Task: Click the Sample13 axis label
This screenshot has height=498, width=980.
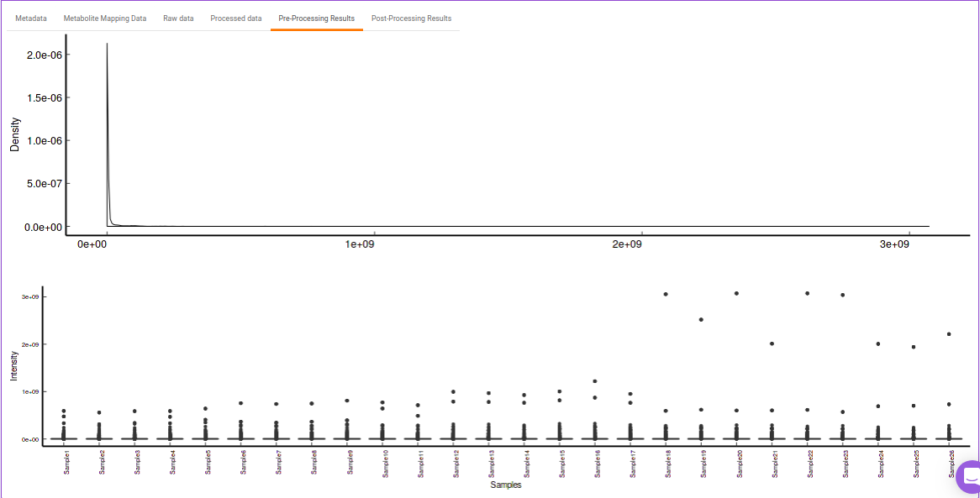Action: click(x=491, y=463)
